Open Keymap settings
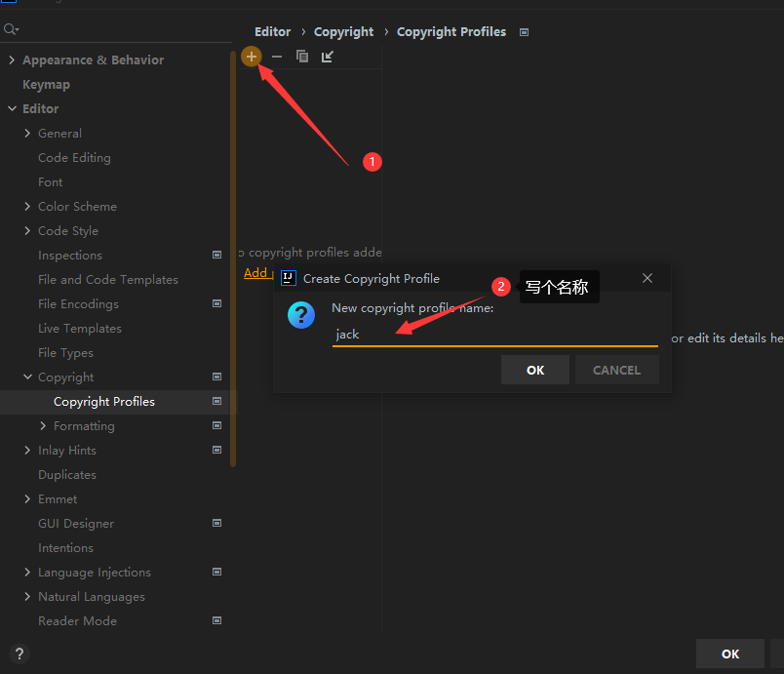 [x=46, y=85]
